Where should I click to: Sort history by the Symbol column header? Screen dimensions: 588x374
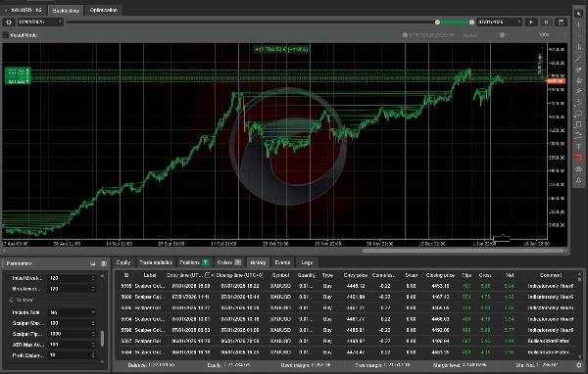280,275
